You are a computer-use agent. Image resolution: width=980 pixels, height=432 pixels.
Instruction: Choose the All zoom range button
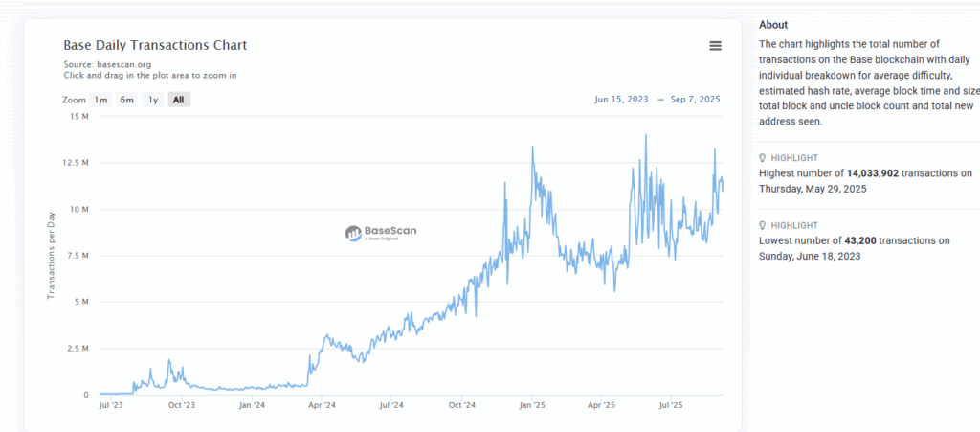point(179,100)
